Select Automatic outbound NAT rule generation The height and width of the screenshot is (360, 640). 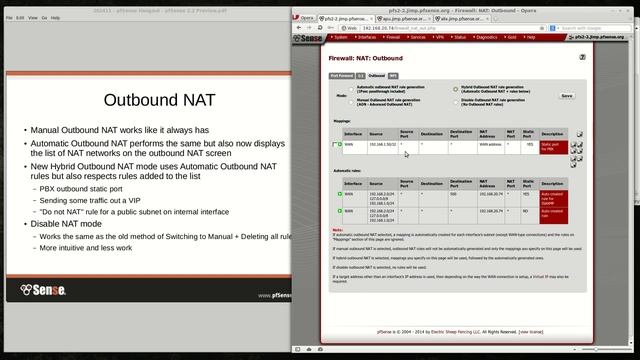click(351, 89)
